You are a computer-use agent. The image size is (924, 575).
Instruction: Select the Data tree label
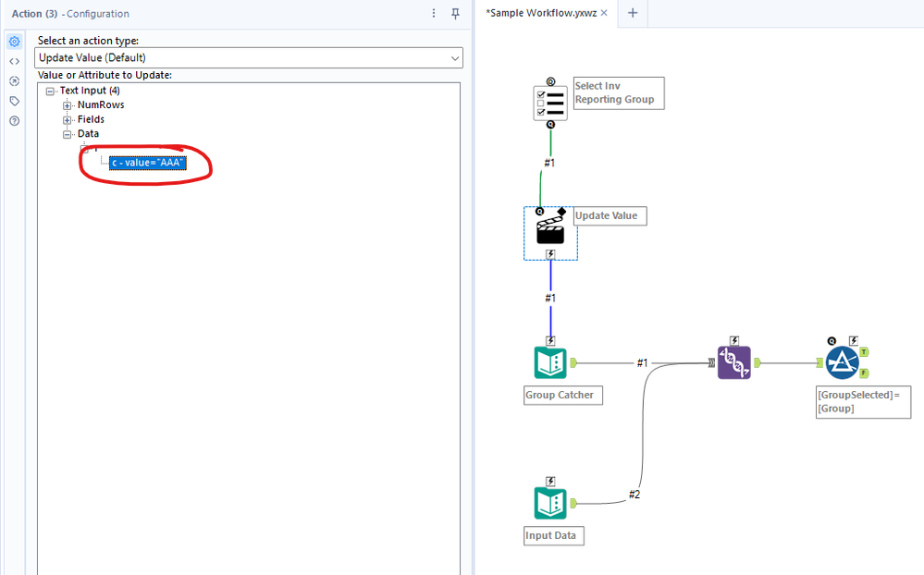[89, 134]
